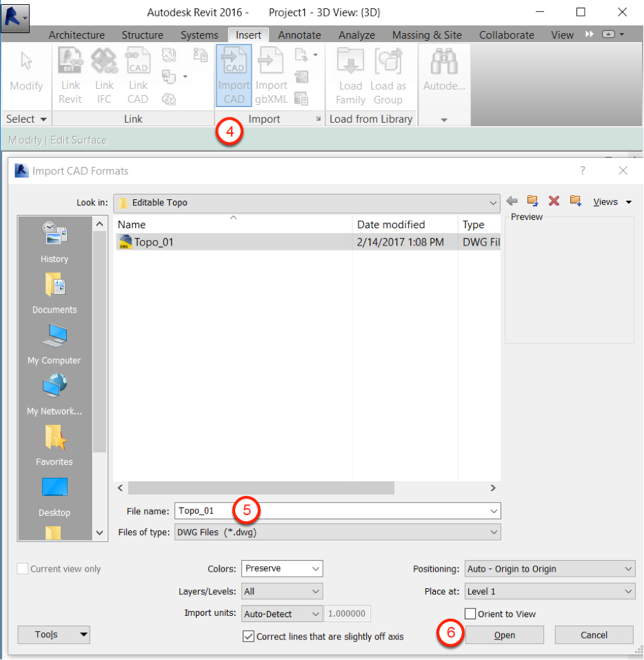Click the Import CAD tool
Screen dimensions: 644x660
point(234,75)
